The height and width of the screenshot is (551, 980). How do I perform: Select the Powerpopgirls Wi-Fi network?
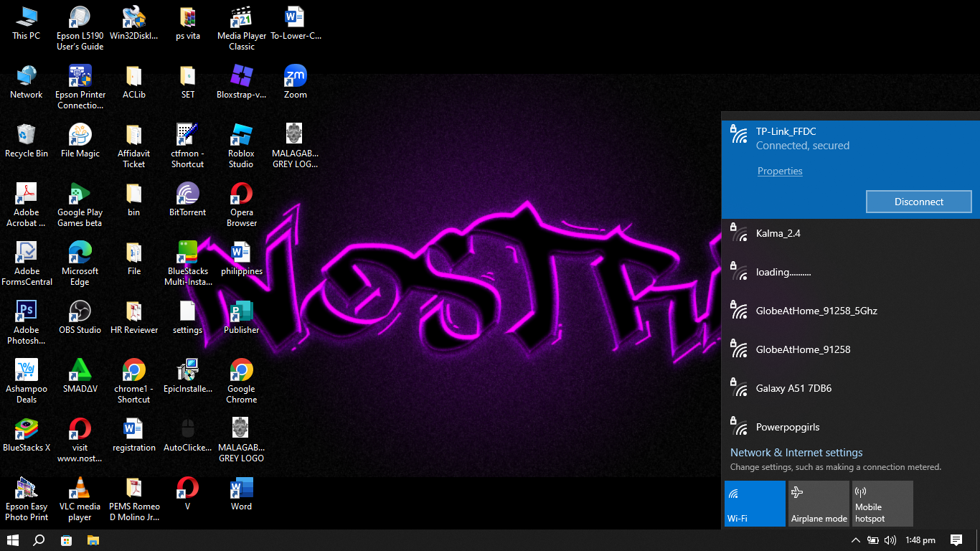[x=850, y=427]
